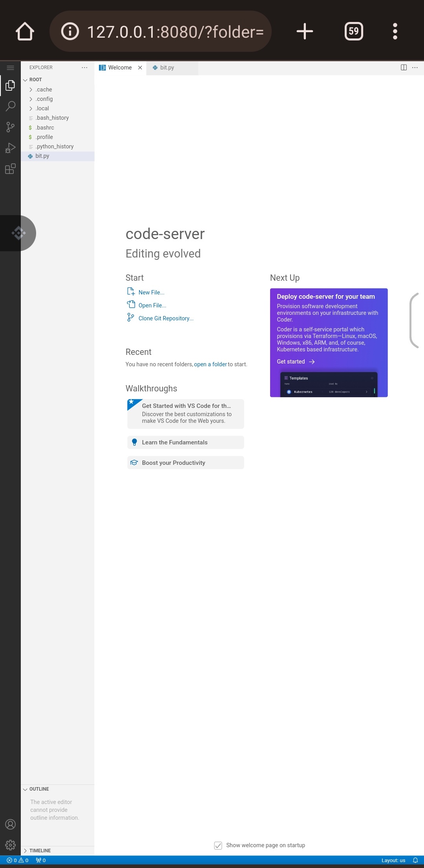Click Get started on Coder card
The height and width of the screenshot is (868, 424).
tap(296, 362)
